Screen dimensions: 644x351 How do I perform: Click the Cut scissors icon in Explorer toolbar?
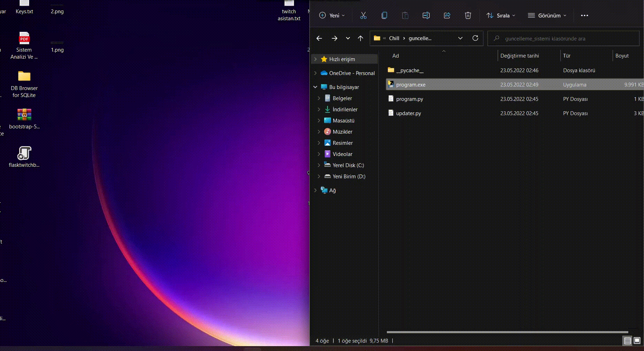363,15
